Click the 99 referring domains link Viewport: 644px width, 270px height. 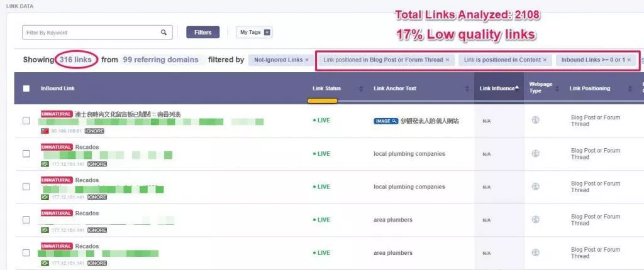click(x=160, y=60)
